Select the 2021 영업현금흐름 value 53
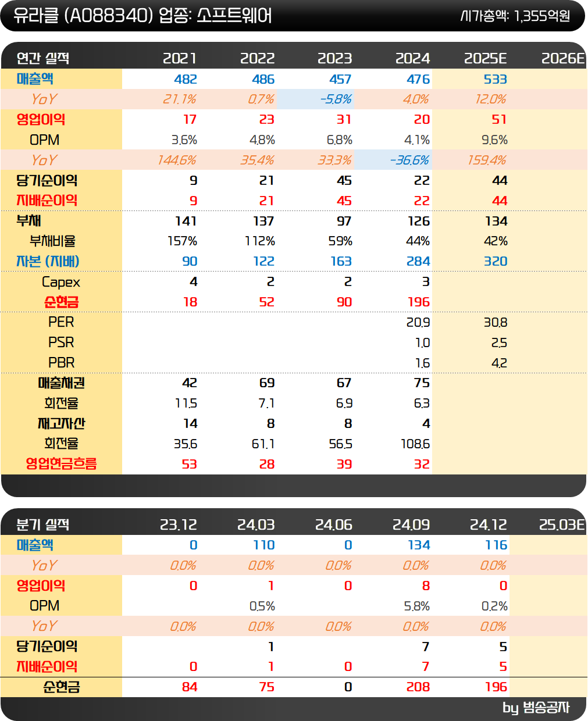The image size is (588, 721). 190,465
